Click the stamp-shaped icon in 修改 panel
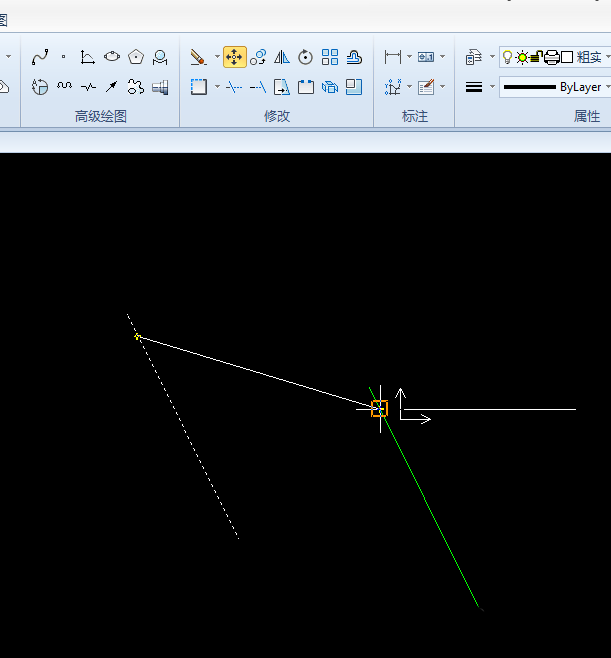 354,57
